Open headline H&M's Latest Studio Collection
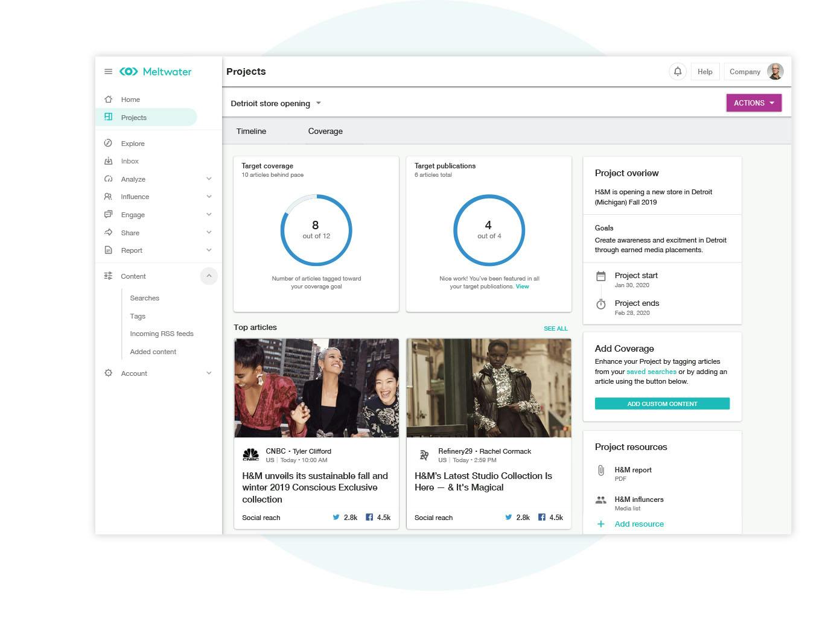Viewport: 840px width, 625px height. [483, 481]
